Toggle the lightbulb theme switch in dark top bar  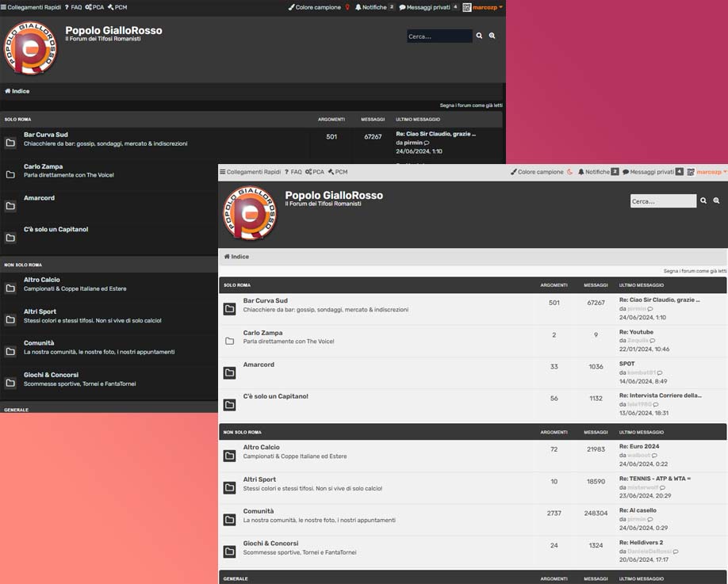click(x=347, y=7)
